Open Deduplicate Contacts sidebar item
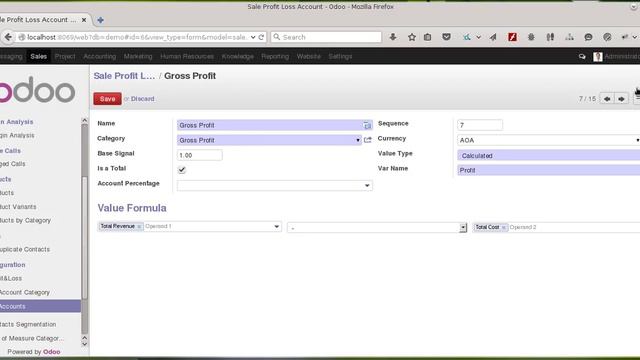 pos(25,249)
